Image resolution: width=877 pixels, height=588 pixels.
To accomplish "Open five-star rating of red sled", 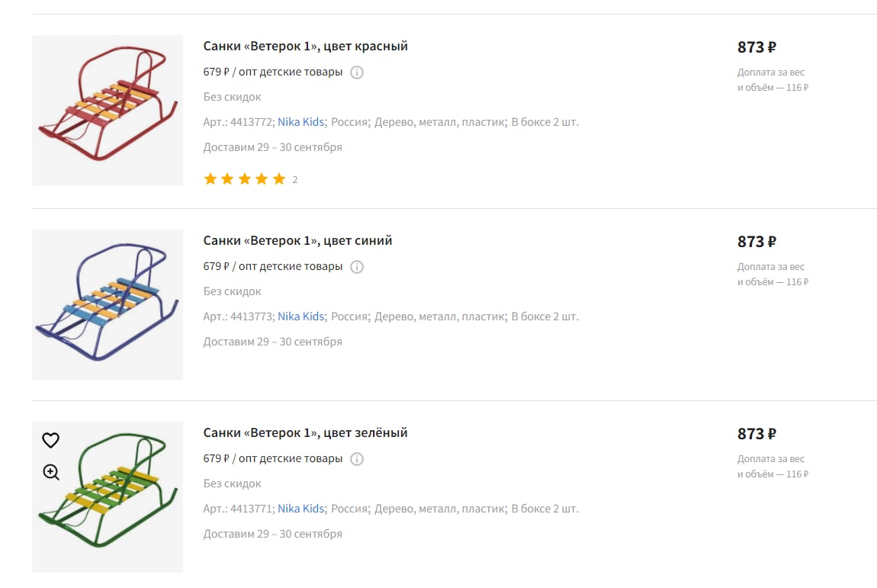I will [245, 179].
